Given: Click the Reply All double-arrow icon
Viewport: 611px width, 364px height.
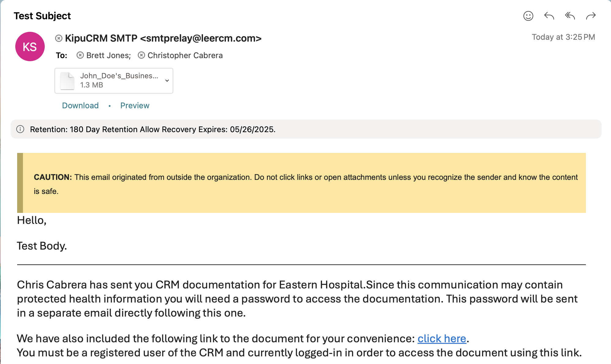Looking at the screenshot, I should click(x=570, y=16).
